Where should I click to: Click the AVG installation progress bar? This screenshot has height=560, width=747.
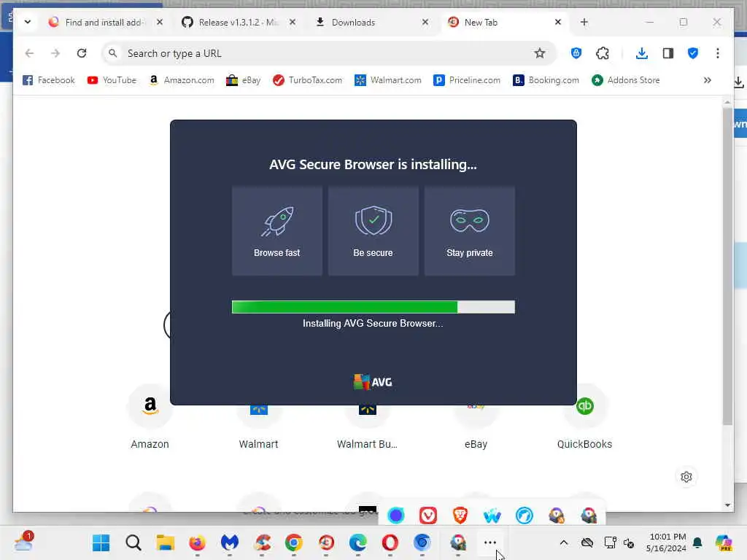pos(373,307)
